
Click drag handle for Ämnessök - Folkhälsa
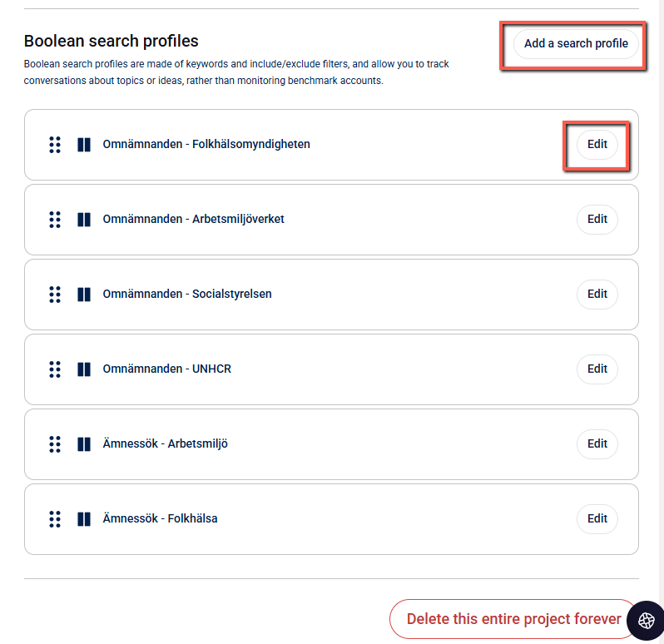pyautogui.click(x=55, y=519)
